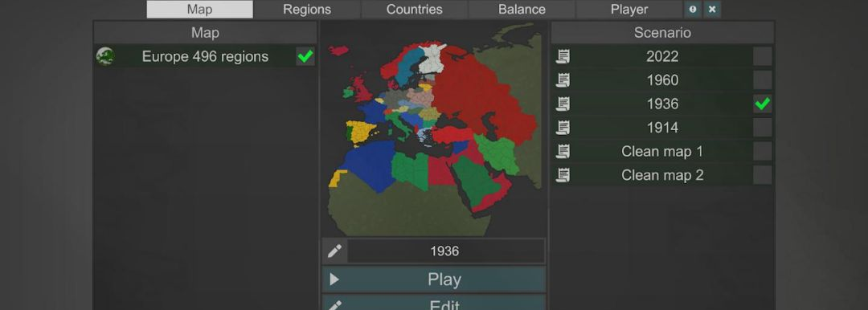
Task: Open the Player tab
Action: click(x=628, y=10)
